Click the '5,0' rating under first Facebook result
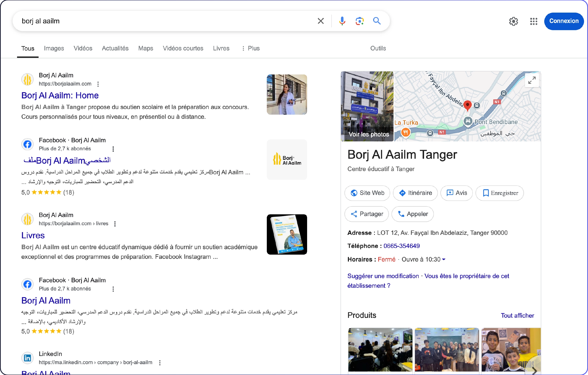The image size is (588, 375). (25, 192)
